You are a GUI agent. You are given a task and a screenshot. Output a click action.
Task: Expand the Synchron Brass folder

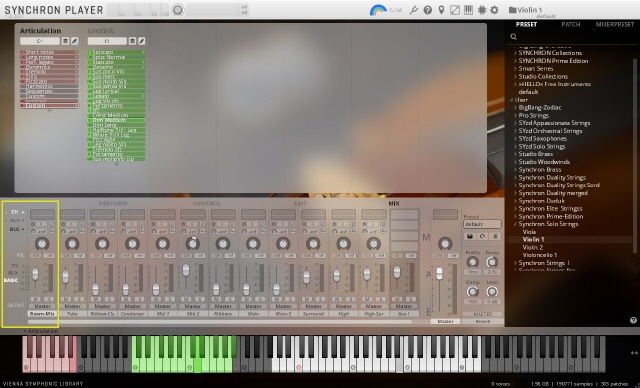pyautogui.click(x=515, y=170)
